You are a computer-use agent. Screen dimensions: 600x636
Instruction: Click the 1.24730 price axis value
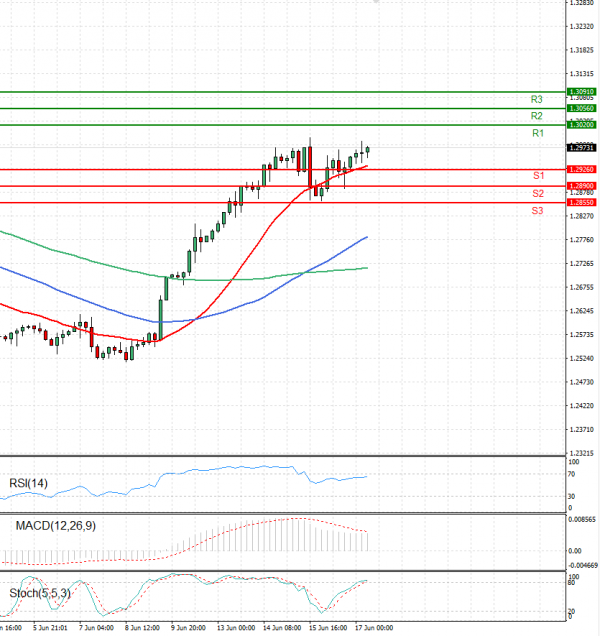[581, 382]
